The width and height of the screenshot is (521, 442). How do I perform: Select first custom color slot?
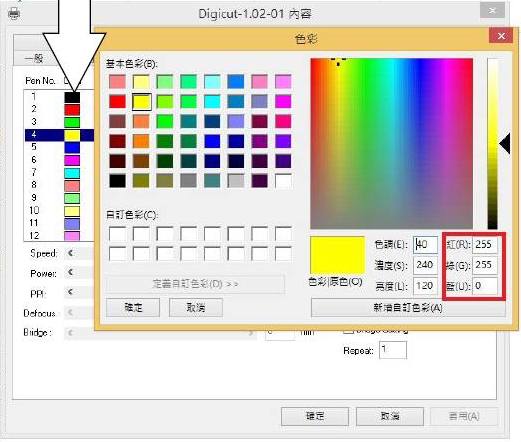point(117,234)
